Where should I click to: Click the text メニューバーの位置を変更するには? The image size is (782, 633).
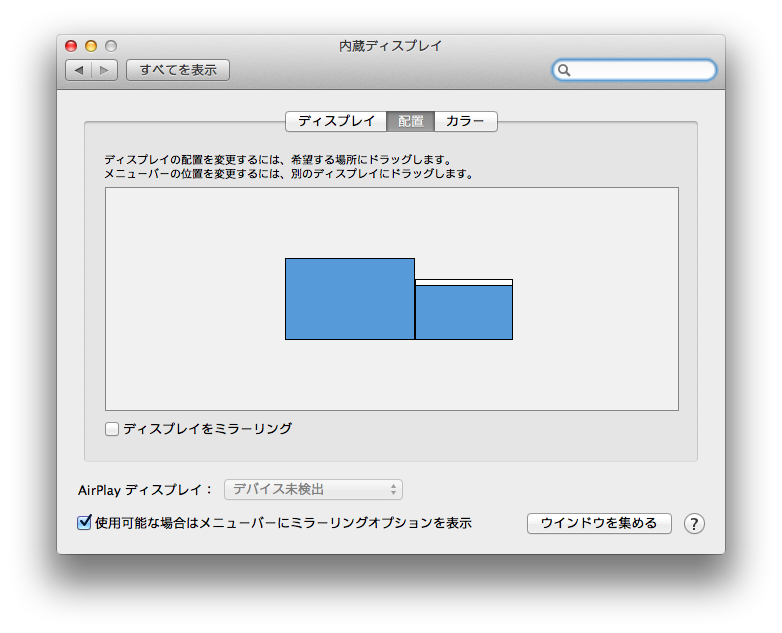(x=192, y=174)
